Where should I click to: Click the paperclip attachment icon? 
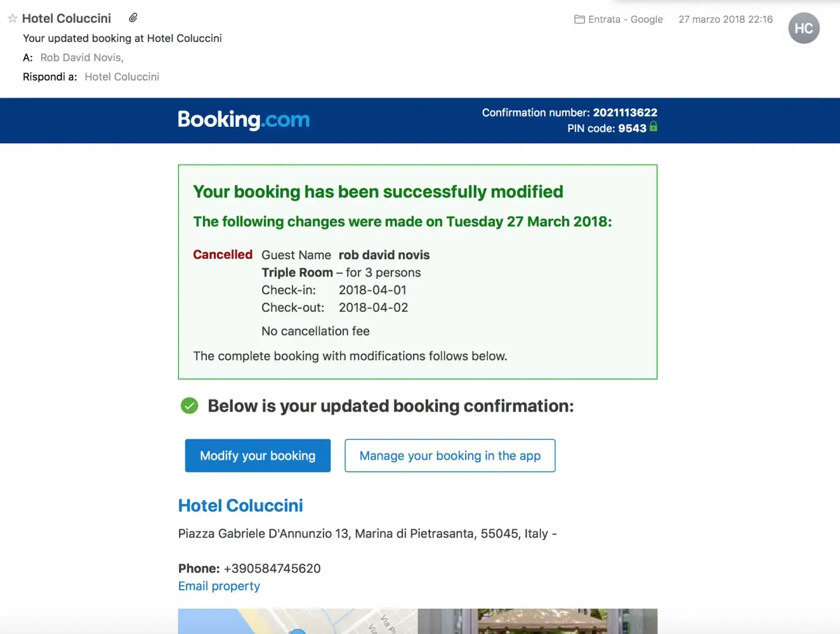tap(133, 18)
